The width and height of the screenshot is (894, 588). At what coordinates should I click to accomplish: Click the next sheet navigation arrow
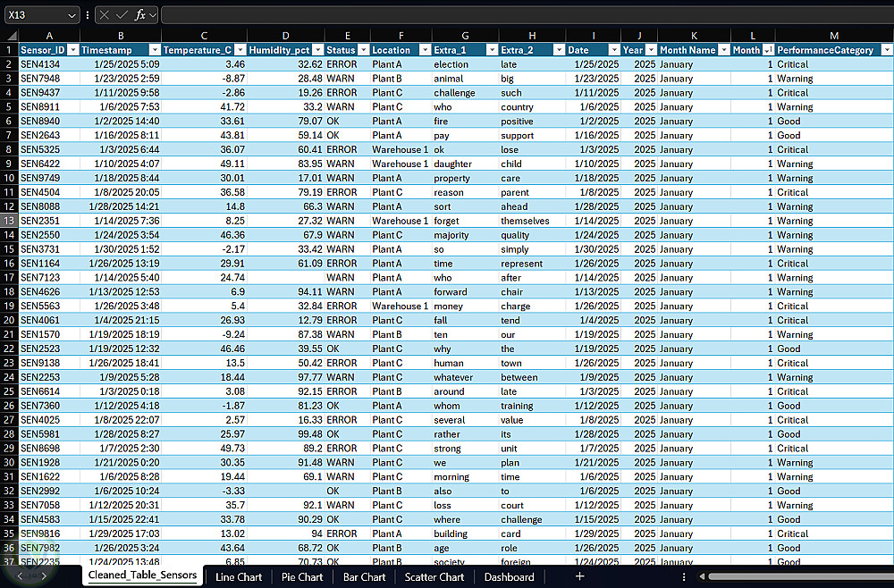tap(44, 576)
